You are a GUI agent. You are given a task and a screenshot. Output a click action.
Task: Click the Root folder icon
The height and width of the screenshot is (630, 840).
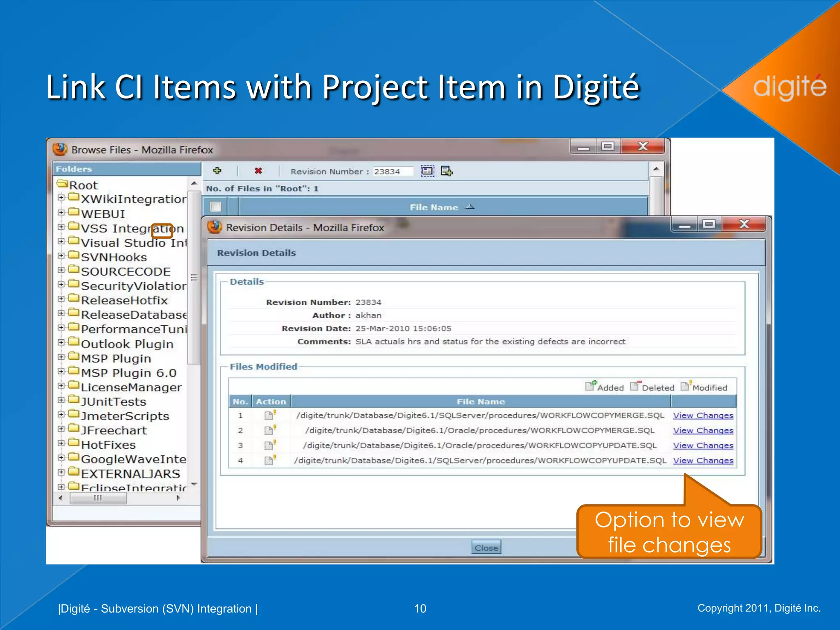pos(62,183)
